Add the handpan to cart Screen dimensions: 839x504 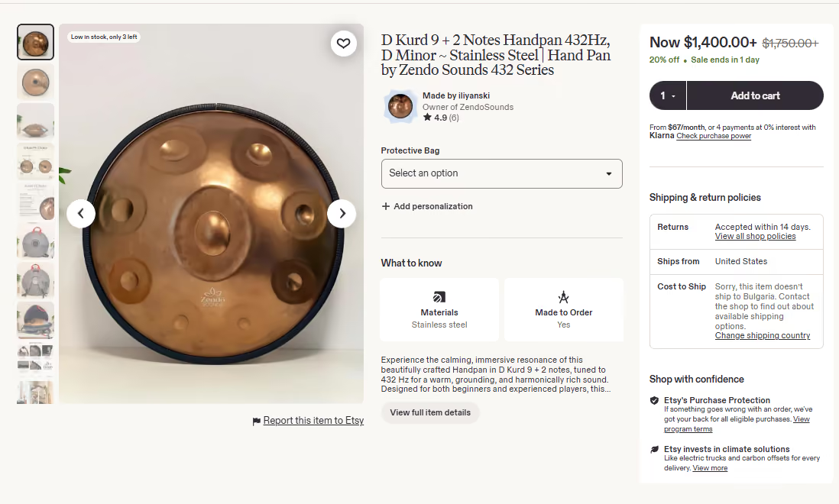point(755,95)
